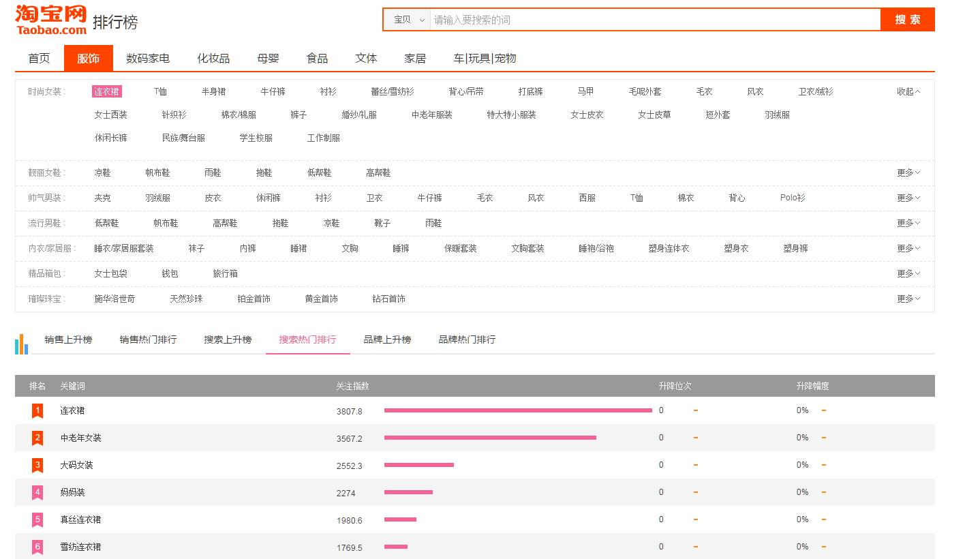980x559 pixels.
Task: Click the pink rank 6 badge
Action: click(37, 547)
